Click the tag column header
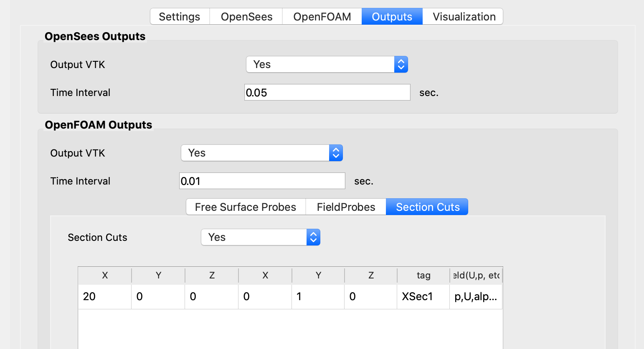This screenshot has height=349, width=644. coord(423,276)
